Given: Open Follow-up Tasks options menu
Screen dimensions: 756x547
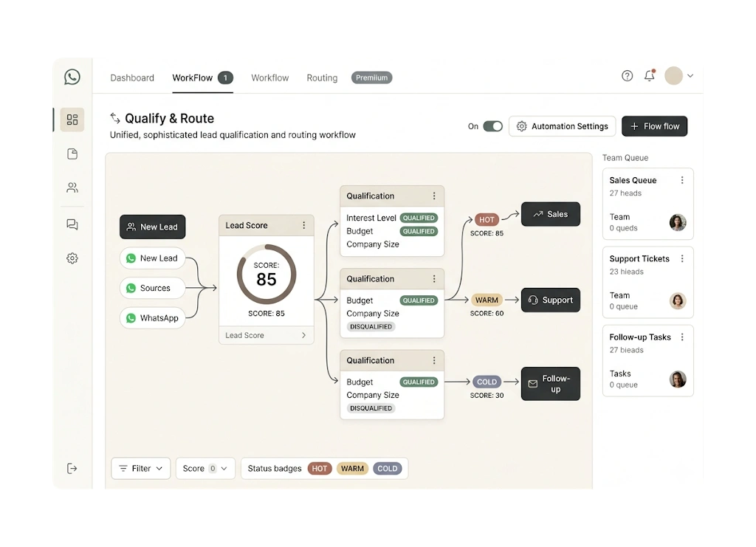Looking at the screenshot, I should pos(681,337).
